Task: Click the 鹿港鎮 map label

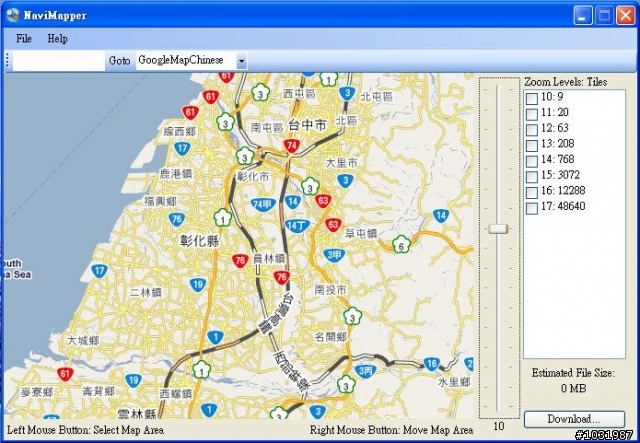Action: click(x=176, y=174)
